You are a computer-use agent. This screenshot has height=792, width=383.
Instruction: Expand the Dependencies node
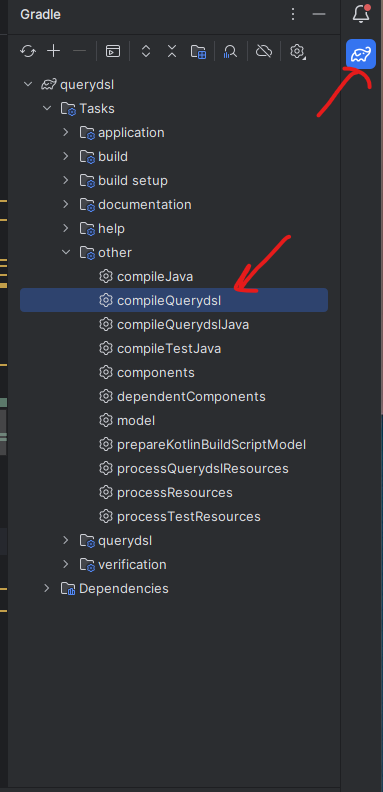(x=46, y=588)
